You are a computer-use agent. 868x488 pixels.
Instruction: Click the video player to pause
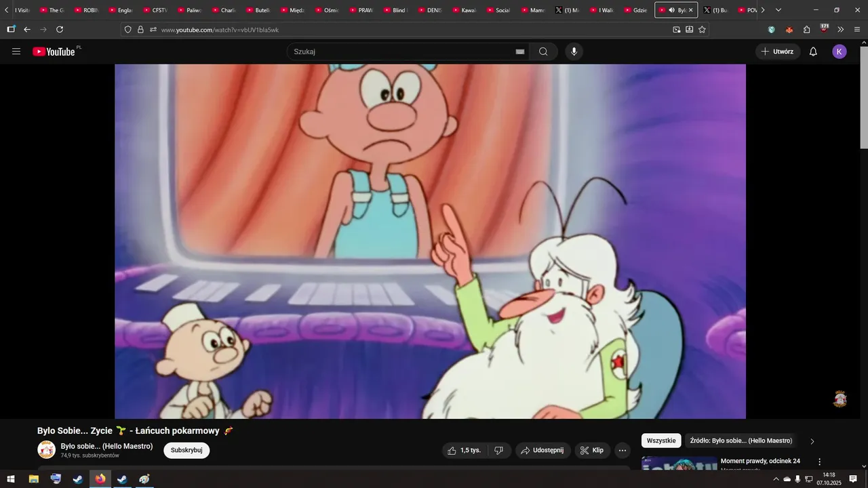point(430,241)
